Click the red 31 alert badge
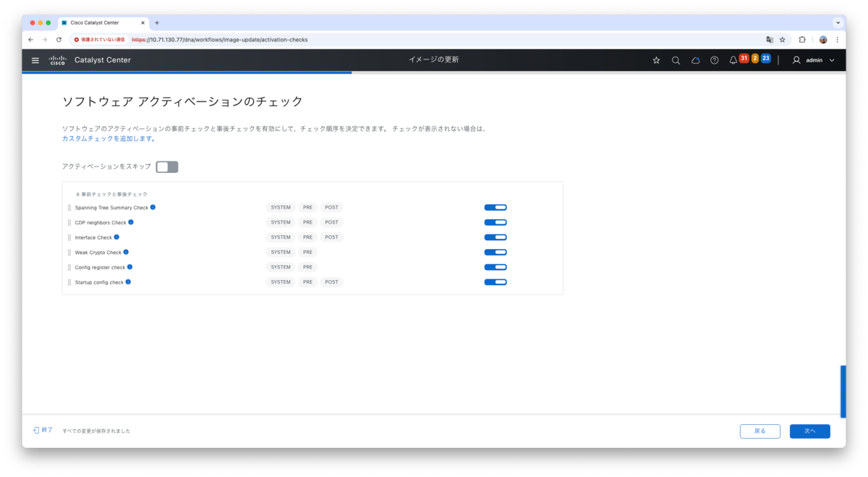This screenshot has height=477, width=868. coord(744,58)
